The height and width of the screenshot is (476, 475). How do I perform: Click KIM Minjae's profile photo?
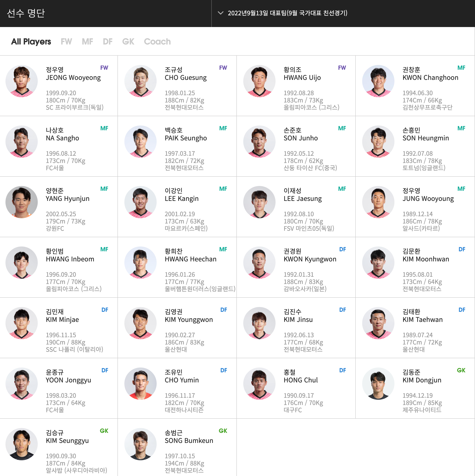tap(22, 323)
